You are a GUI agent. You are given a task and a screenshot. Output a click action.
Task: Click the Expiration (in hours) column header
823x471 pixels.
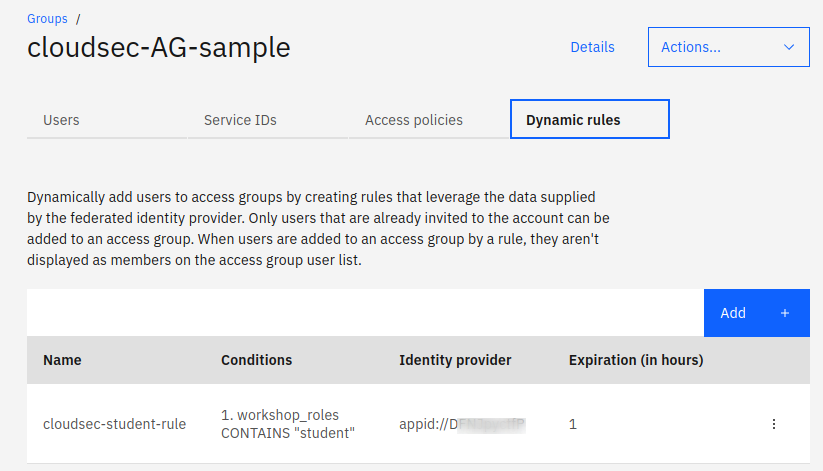(x=636, y=360)
